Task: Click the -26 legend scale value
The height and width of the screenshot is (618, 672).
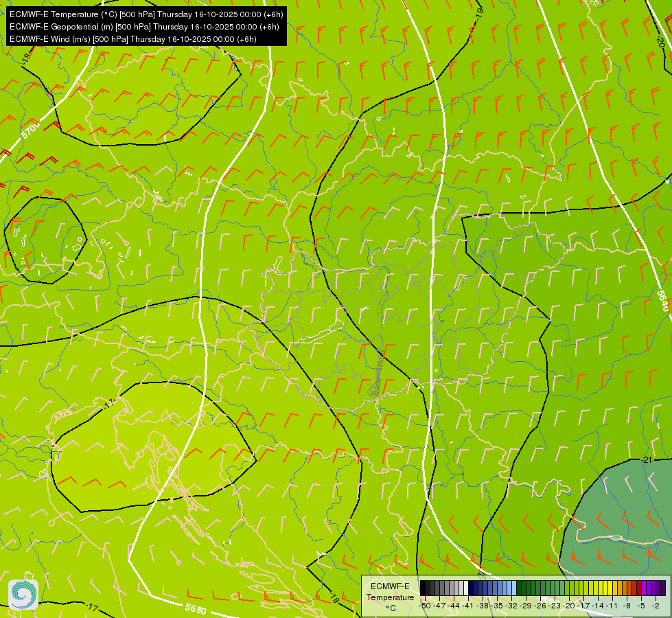Action: pyautogui.click(x=540, y=606)
